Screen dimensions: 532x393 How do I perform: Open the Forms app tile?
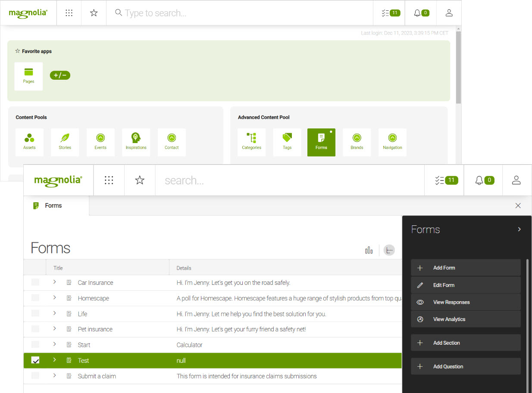321,142
